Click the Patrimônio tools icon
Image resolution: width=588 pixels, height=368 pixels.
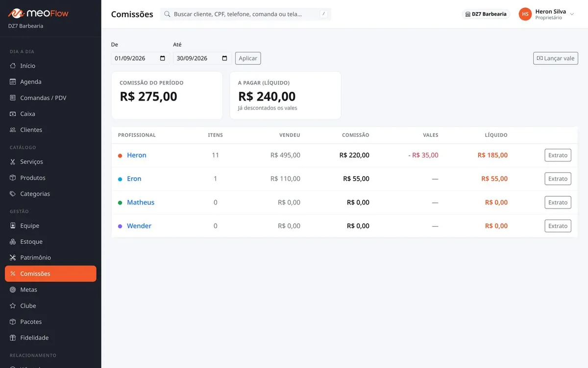click(13, 258)
